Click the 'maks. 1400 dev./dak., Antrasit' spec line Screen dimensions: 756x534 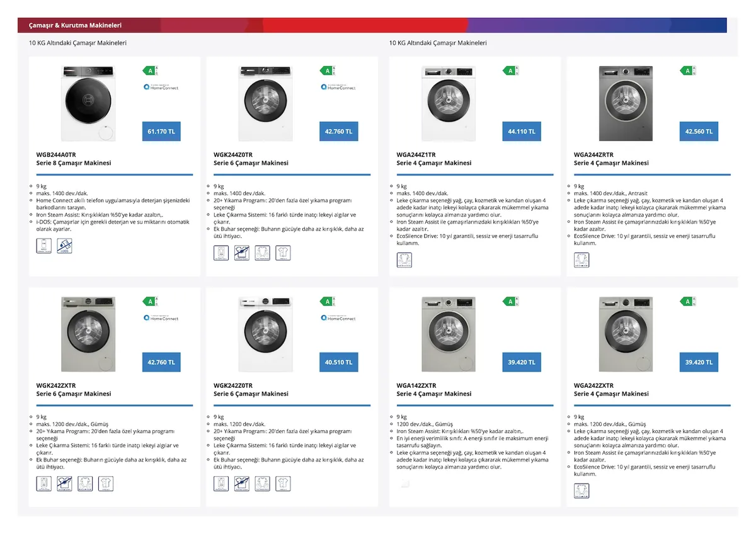pyautogui.click(x=610, y=193)
